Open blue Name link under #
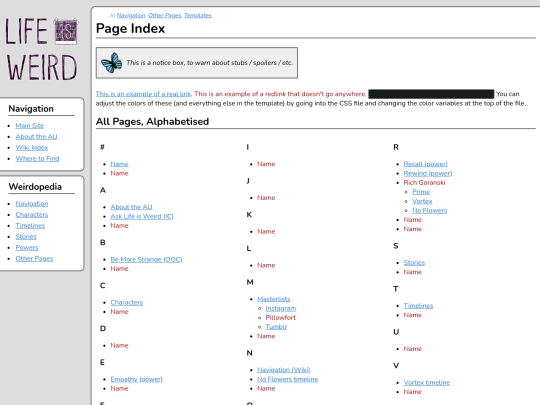The image size is (540, 405). [119, 164]
